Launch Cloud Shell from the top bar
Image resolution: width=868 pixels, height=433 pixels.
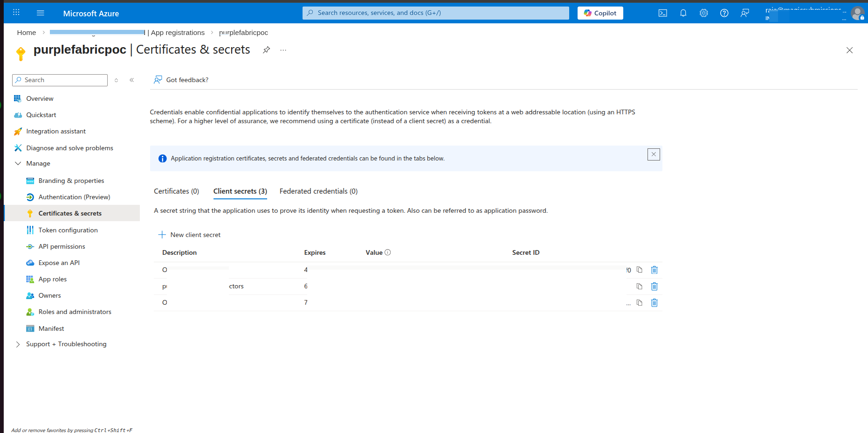point(662,13)
